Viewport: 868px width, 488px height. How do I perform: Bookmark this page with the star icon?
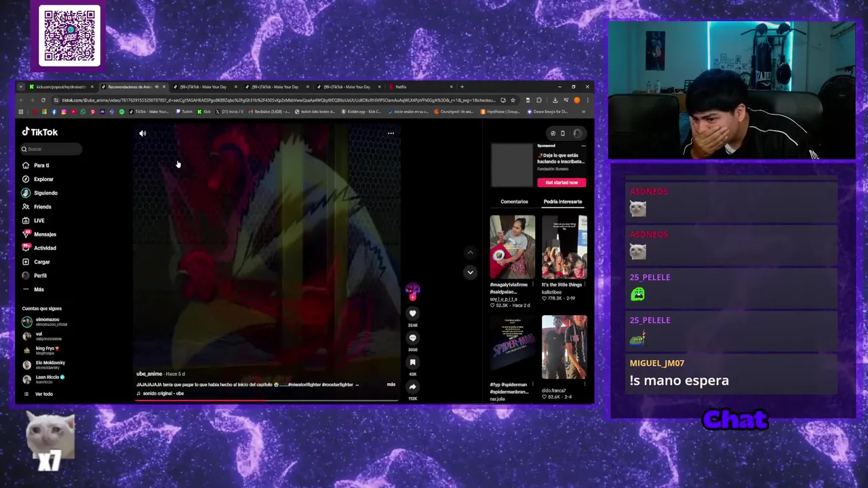(x=513, y=100)
